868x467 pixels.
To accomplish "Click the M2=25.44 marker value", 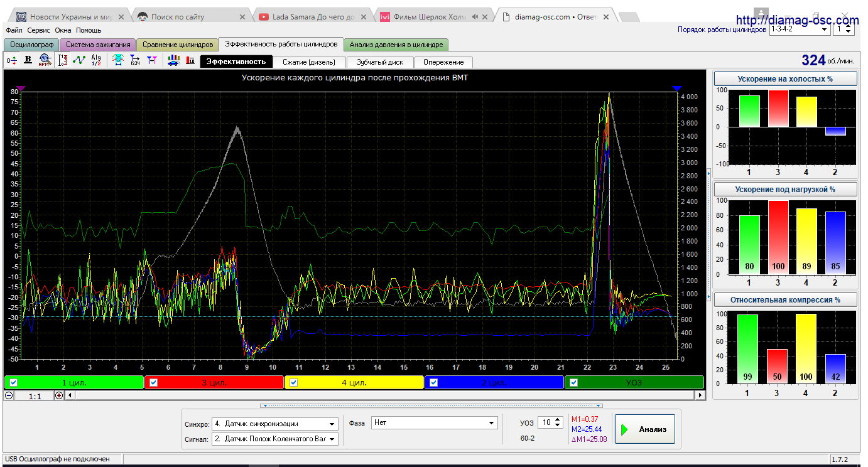I will pos(586,429).
